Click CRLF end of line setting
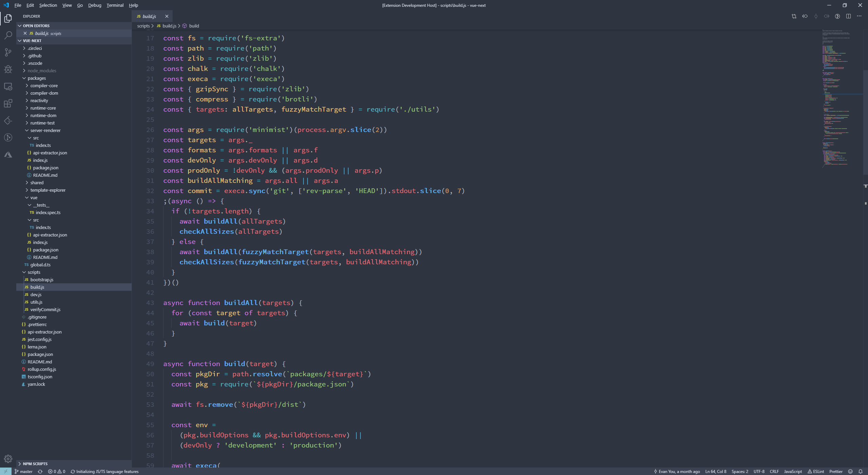868x475 pixels. point(774,471)
